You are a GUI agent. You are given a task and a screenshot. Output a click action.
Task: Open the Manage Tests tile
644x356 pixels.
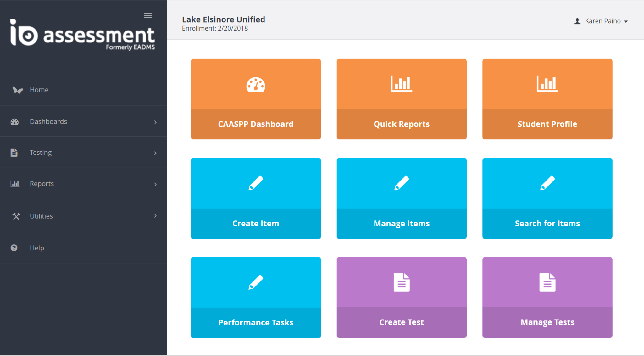tap(547, 297)
